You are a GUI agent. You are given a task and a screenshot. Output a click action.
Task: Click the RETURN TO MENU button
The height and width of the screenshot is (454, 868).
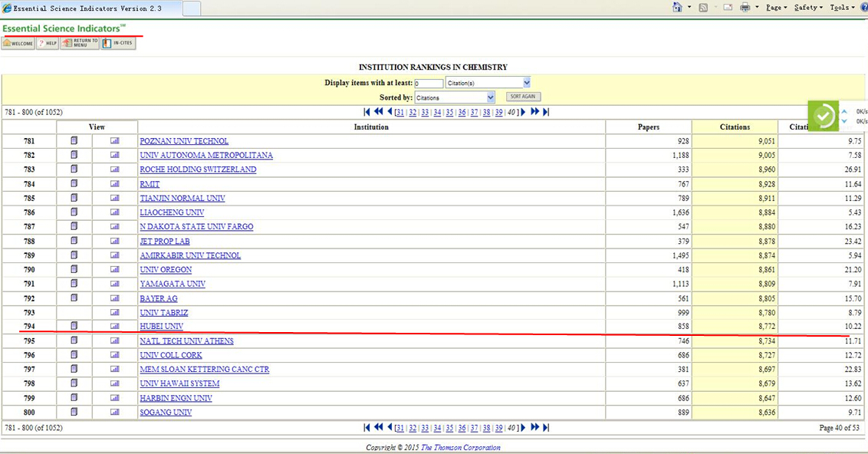80,43
